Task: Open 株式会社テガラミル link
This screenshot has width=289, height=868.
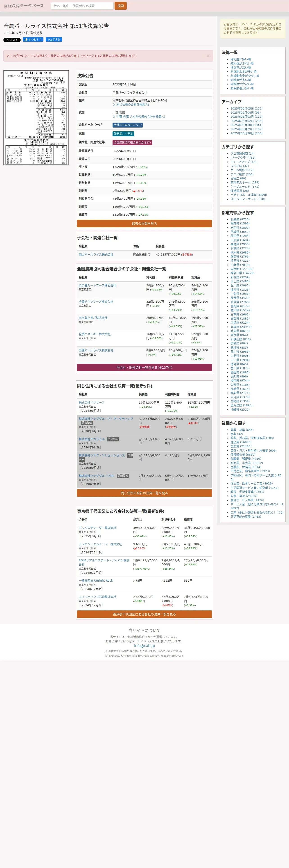Action: click(92, 439)
